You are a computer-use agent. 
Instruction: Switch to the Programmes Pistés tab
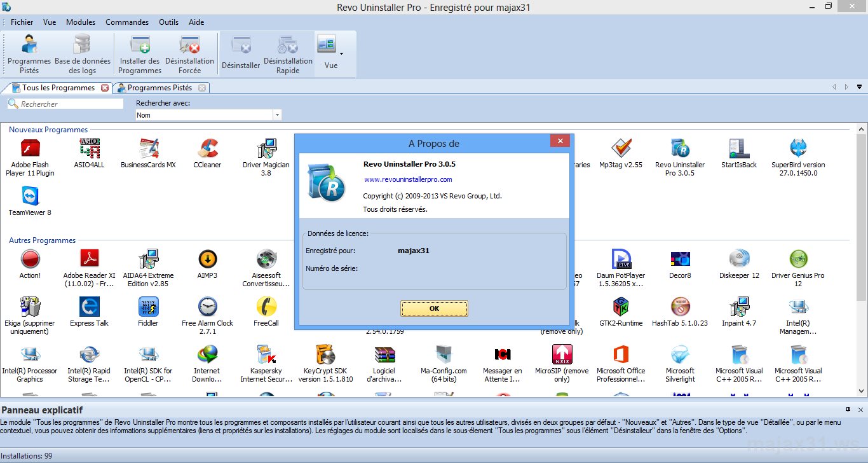[159, 88]
